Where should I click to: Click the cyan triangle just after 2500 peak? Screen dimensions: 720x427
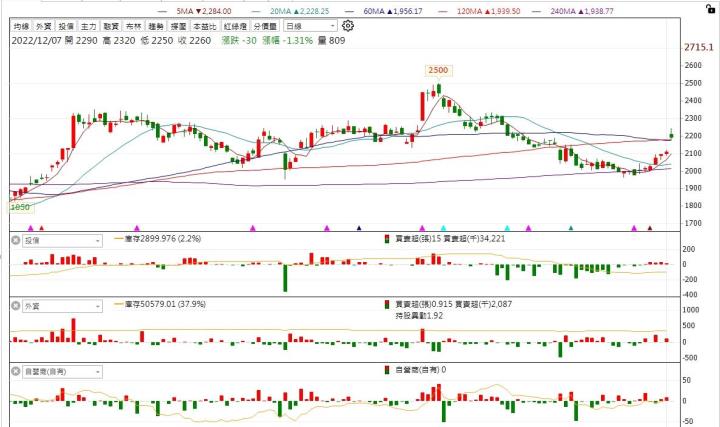(x=443, y=228)
